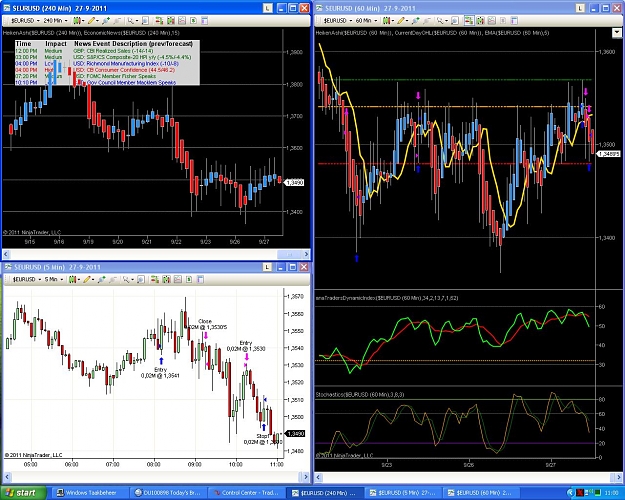625x500 pixels.
Task: Switch to Windows Taakbeheer taskbar item
Action: click(x=89, y=493)
